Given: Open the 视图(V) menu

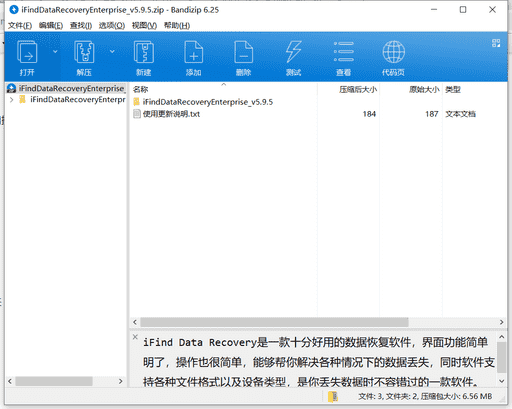Looking at the screenshot, I should [x=144, y=26].
